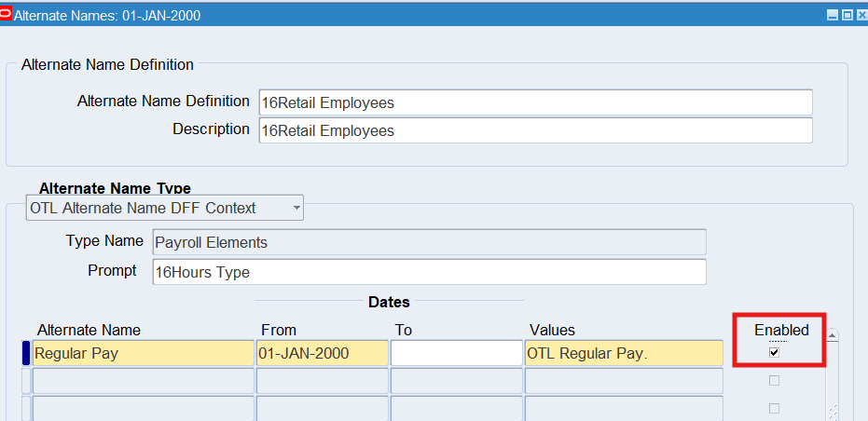
Task: Click the Type Name field Payroll Elements
Action: click(429, 242)
